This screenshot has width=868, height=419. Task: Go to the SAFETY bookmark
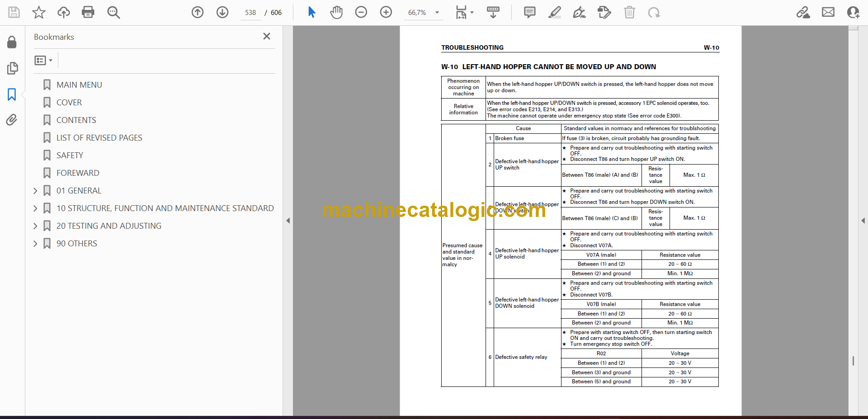70,155
